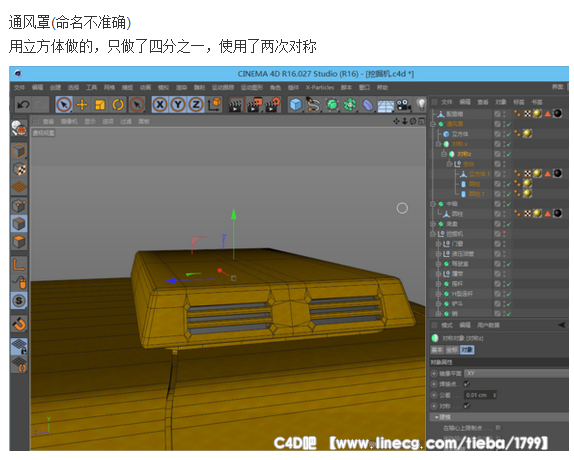Toggle the red visibility dot of 挖掘机
574x460 pixels.
(x=504, y=232)
